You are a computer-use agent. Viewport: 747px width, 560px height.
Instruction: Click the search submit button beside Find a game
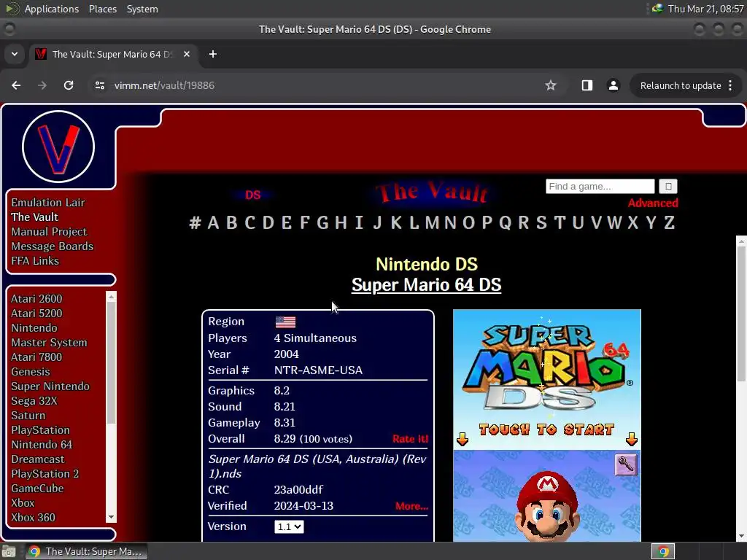668,186
